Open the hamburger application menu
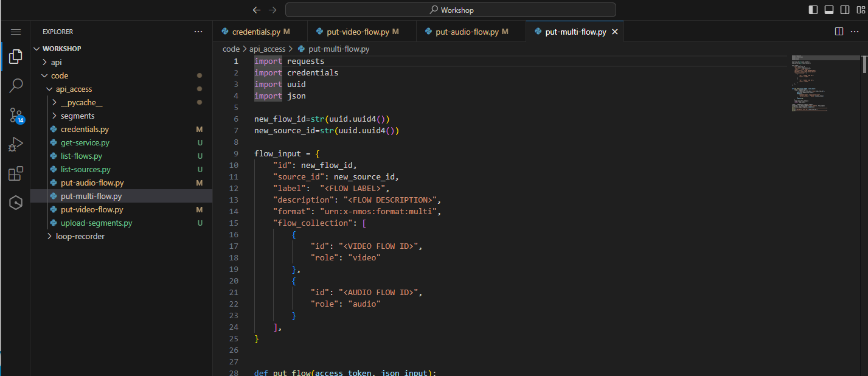This screenshot has width=868, height=376. 16,32
